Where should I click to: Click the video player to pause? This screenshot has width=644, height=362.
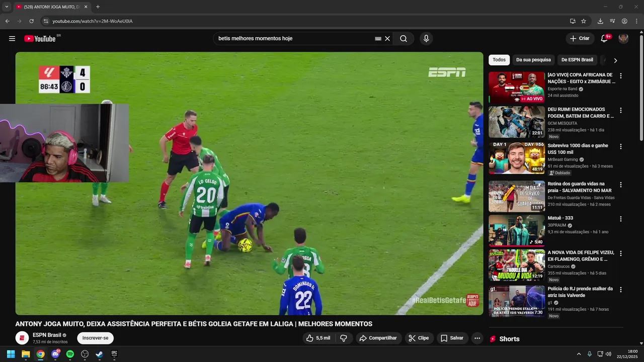249,184
